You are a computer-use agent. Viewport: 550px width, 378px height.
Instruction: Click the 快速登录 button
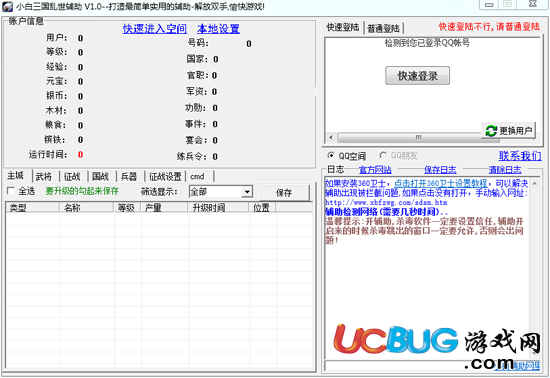pyautogui.click(x=417, y=75)
